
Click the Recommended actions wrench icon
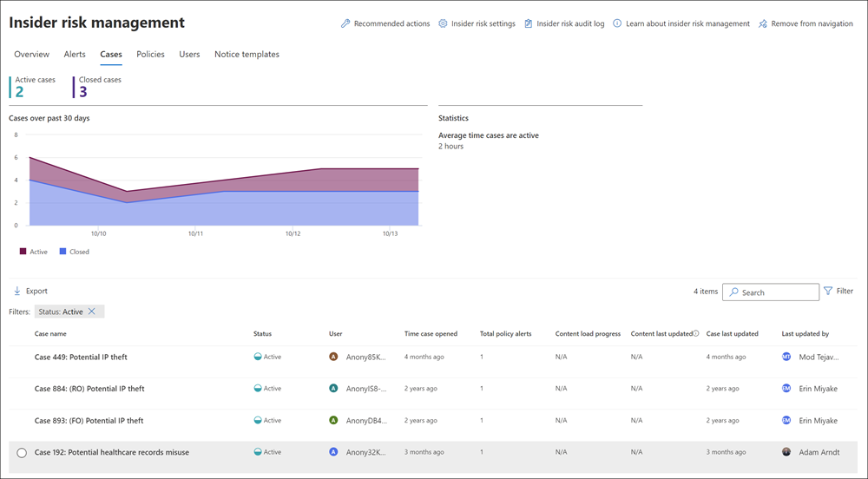point(345,23)
